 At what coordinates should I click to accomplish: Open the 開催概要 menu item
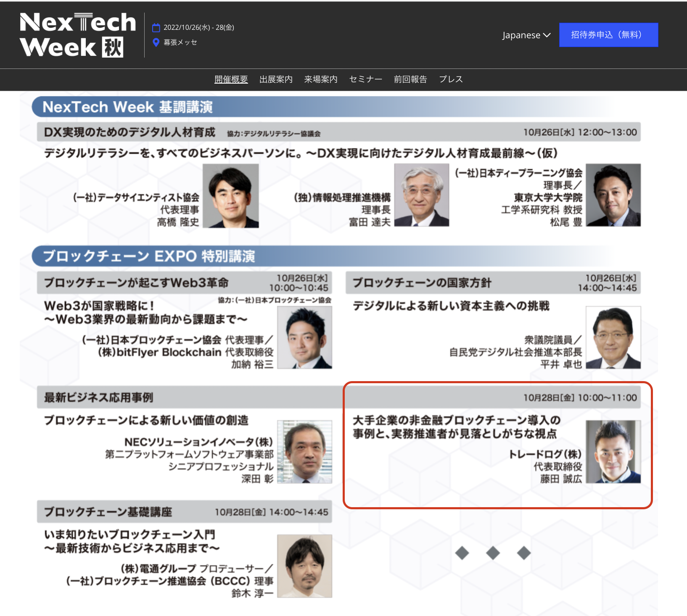coord(231,79)
